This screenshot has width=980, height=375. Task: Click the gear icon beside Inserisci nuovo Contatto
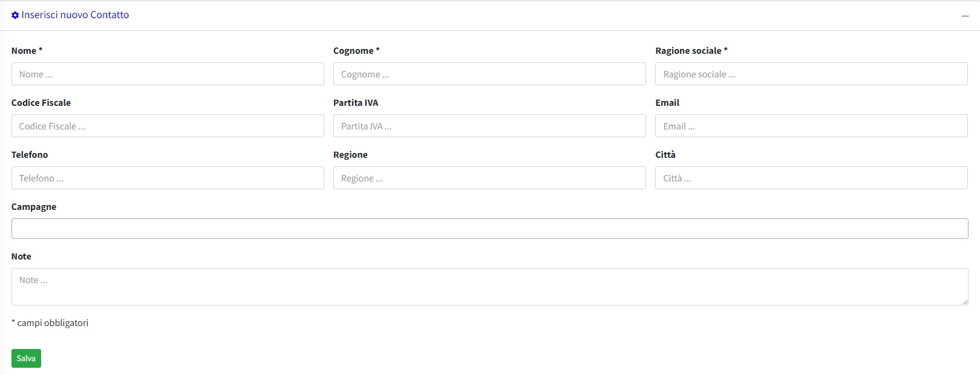(x=15, y=15)
